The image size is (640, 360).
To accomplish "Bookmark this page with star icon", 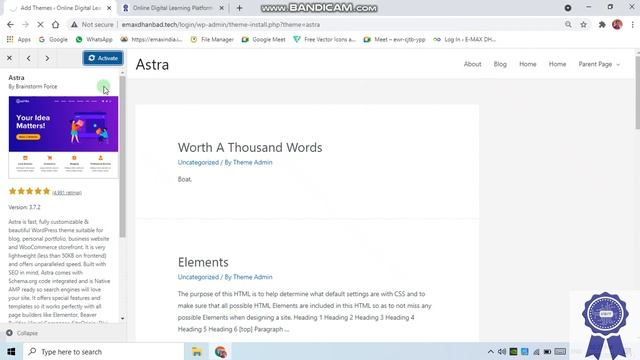I will pyautogui.click(x=584, y=24).
